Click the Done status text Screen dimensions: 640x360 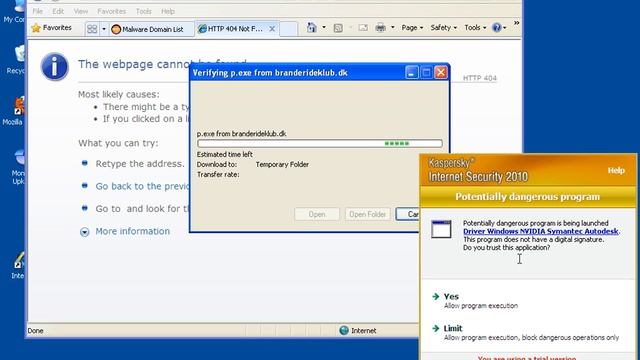(36, 331)
